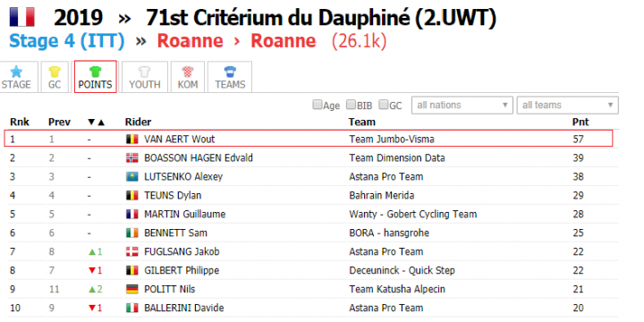The width and height of the screenshot is (644, 322).
Task: Enable the Age checkbox
Action: point(317,105)
